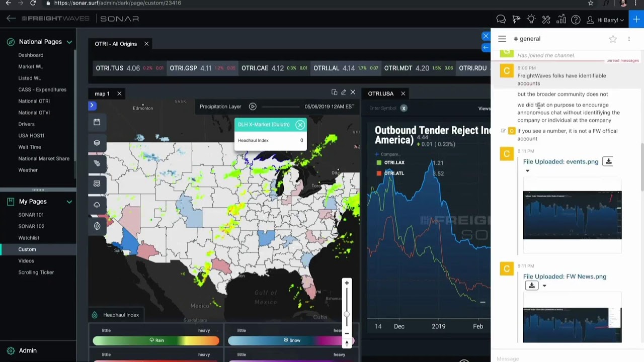Click the target icon on the map sidebar
644x362 pixels.
[x=97, y=226]
